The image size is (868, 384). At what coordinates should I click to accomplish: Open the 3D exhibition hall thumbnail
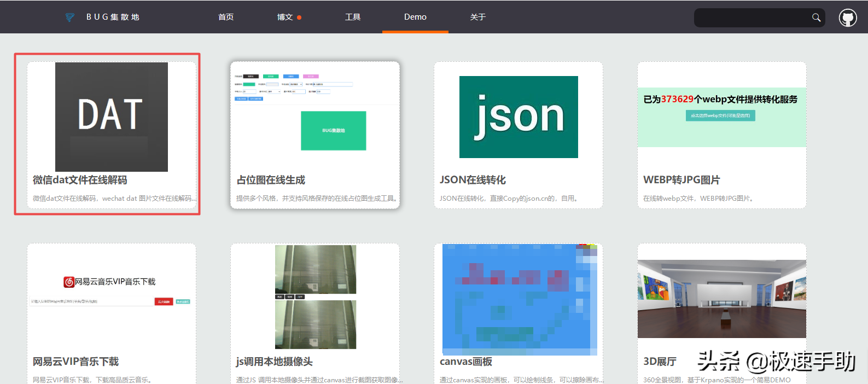click(722, 299)
